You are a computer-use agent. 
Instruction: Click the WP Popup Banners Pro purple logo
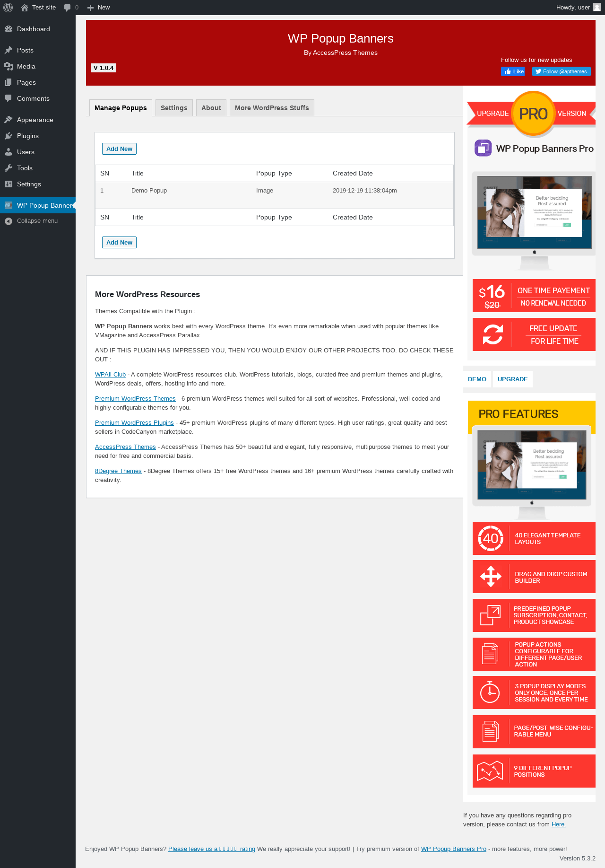pos(483,148)
